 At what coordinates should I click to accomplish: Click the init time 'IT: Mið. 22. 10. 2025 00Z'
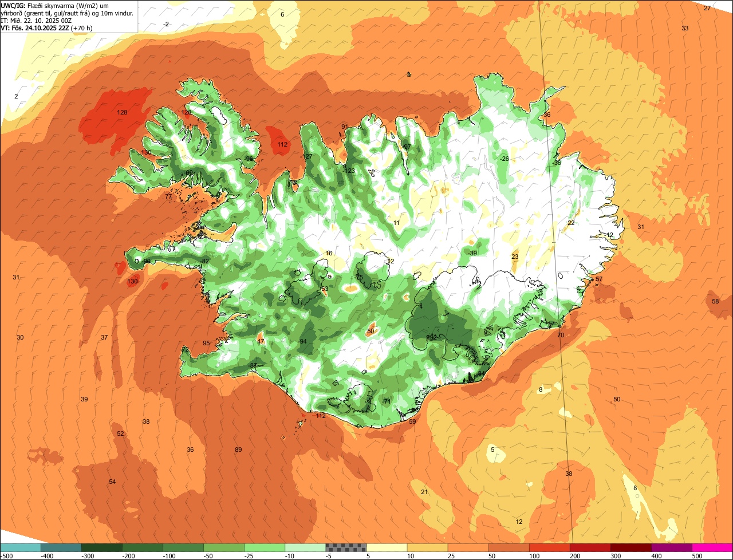pyautogui.click(x=36, y=20)
